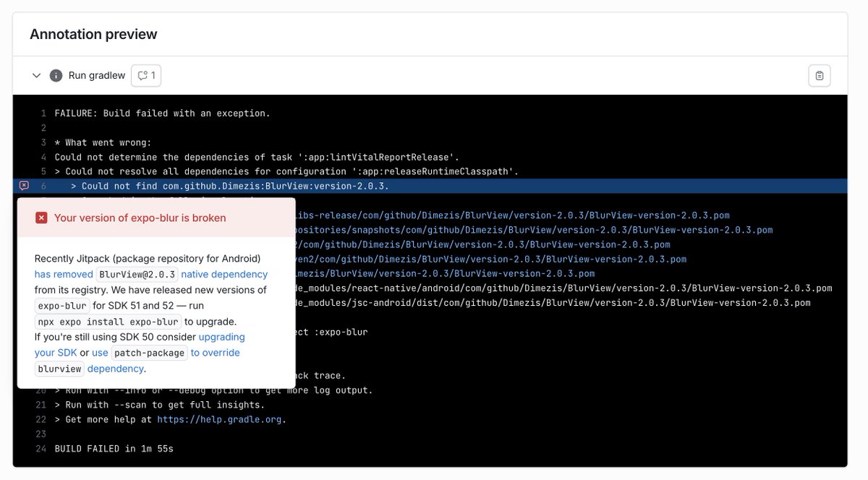Open the 'use' link before patch-package
This screenshot has width=868, height=480.
pos(100,353)
